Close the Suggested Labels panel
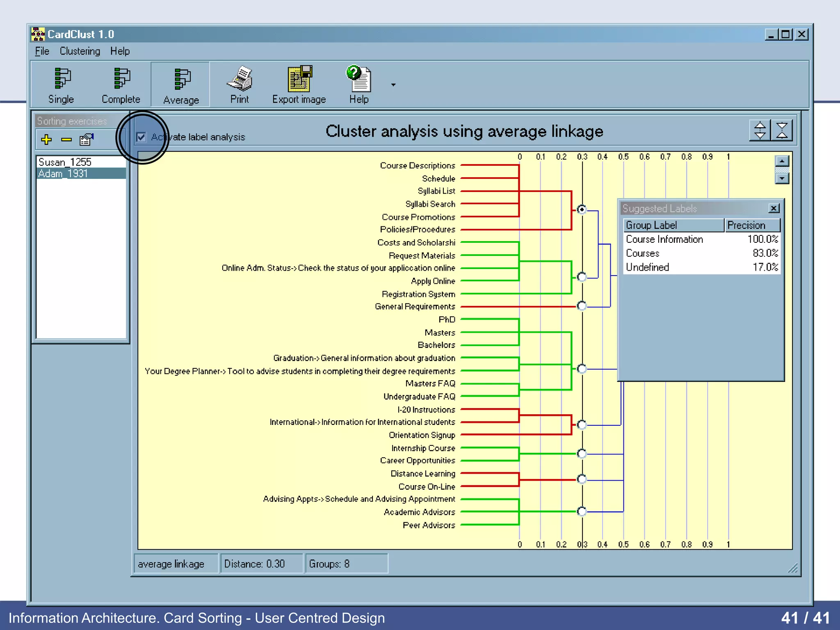 coord(774,208)
